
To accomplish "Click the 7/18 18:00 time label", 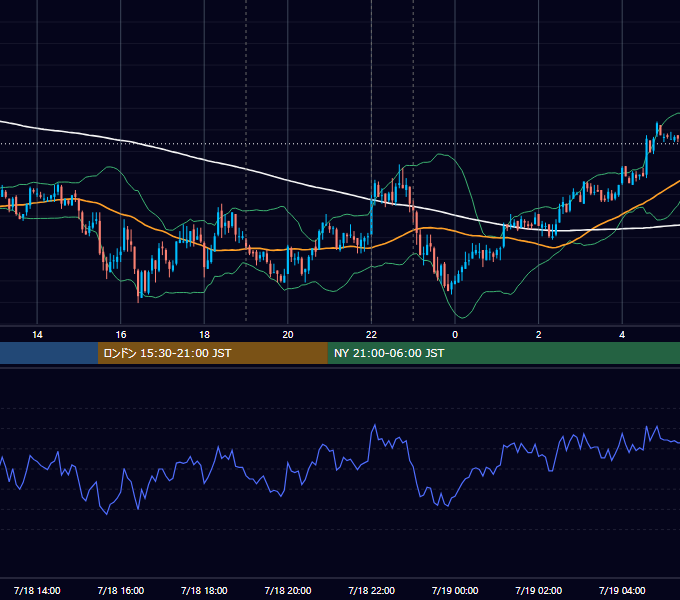I will (204, 590).
